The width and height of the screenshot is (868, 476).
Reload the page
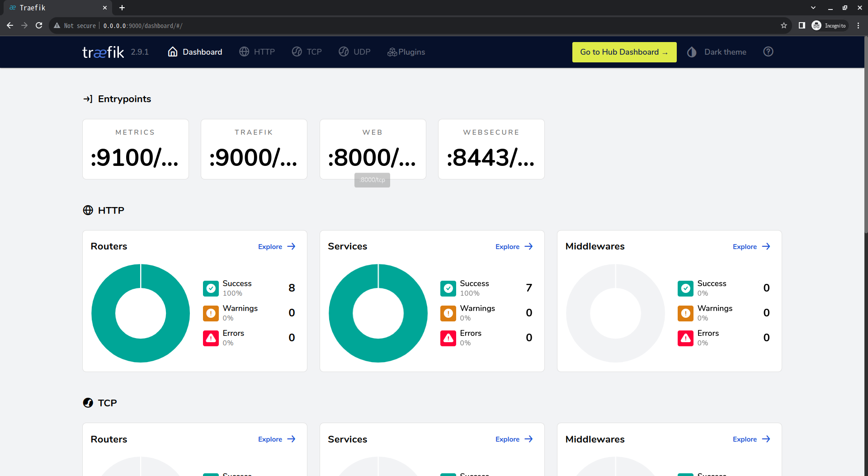tap(39, 25)
